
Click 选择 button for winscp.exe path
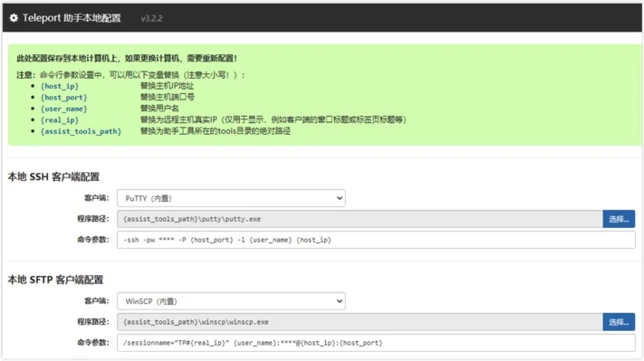click(x=619, y=322)
